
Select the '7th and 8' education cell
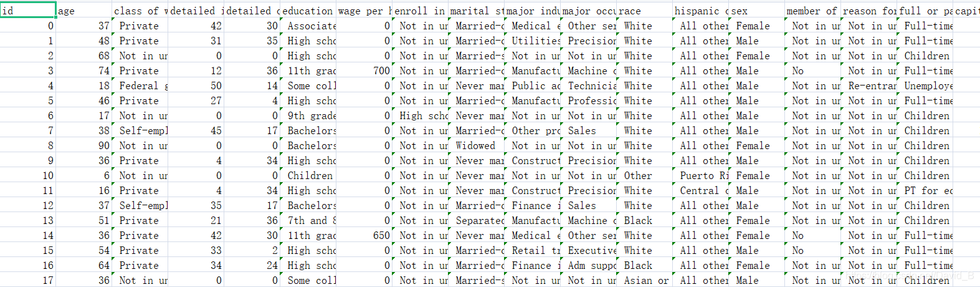click(x=308, y=220)
